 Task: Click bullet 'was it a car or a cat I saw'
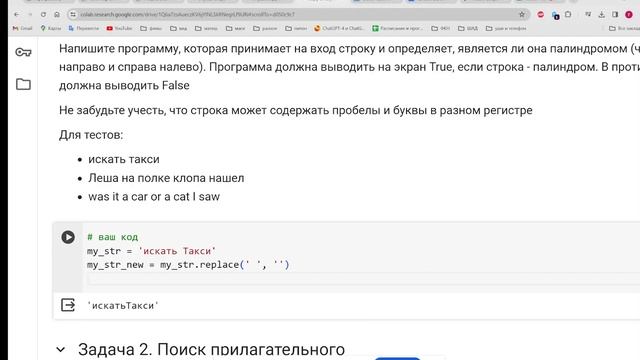[154, 196]
